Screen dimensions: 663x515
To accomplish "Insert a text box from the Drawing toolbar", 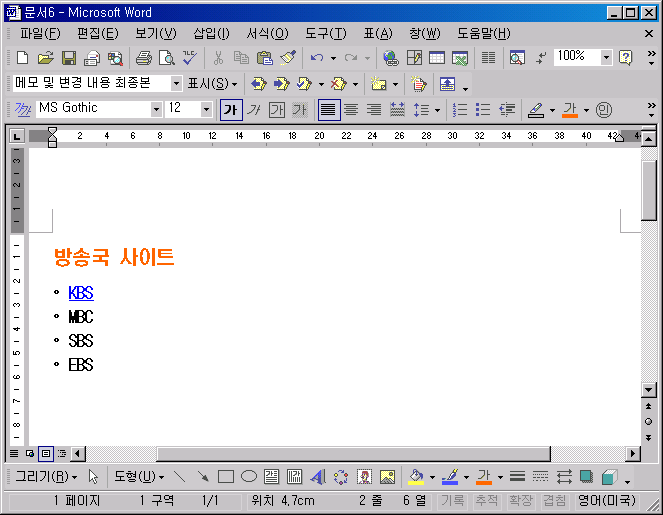I will coord(271,477).
